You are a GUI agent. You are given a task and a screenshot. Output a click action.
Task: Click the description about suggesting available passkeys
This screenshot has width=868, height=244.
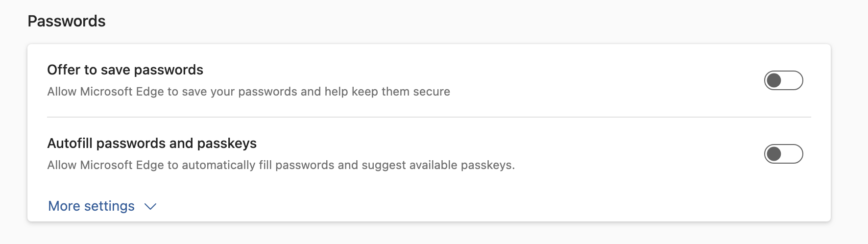[x=281, y=165]
